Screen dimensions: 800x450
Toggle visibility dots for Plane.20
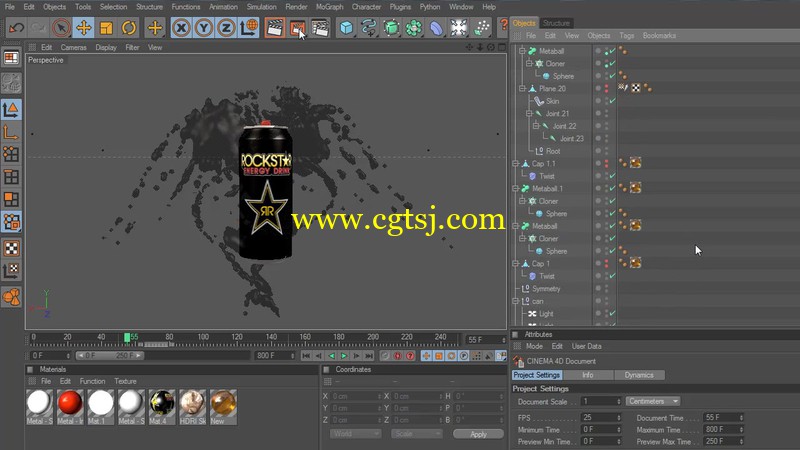tap(607, 89)
